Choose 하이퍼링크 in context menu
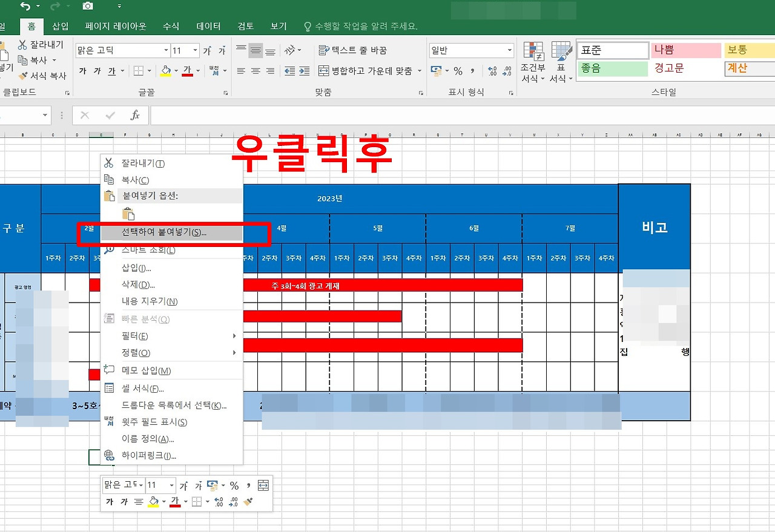Image resolution: width=775 pixels, height=532 pixels. point(173,456)
